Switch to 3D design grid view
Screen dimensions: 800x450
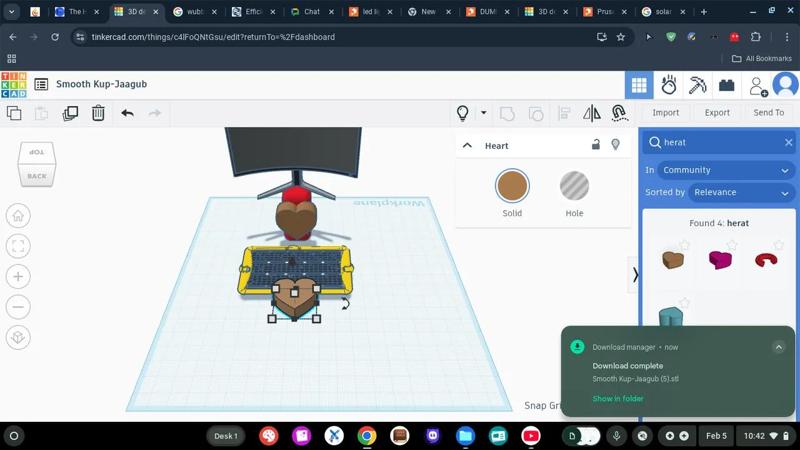tap(639, 85)
